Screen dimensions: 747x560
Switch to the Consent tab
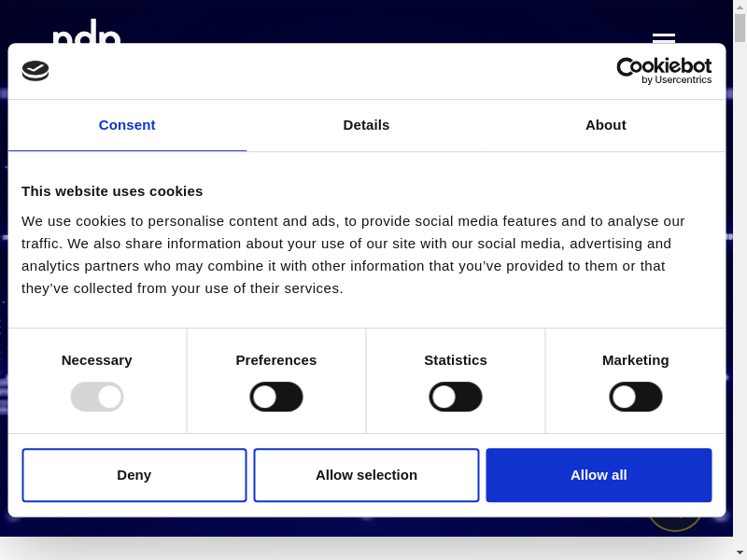[x=127, y=125]
